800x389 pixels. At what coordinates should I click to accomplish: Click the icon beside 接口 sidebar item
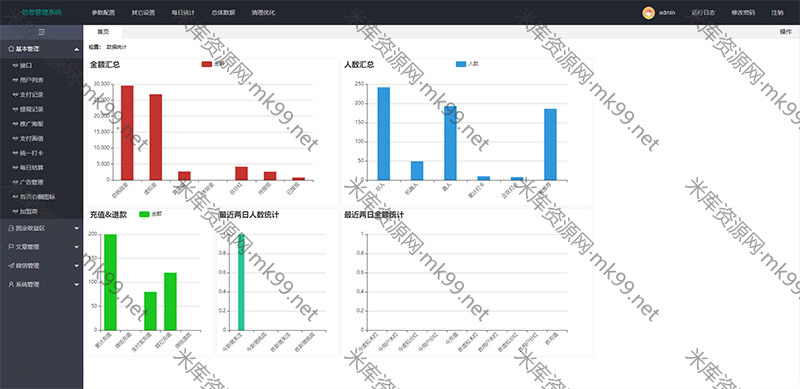[x=15, y=66]
